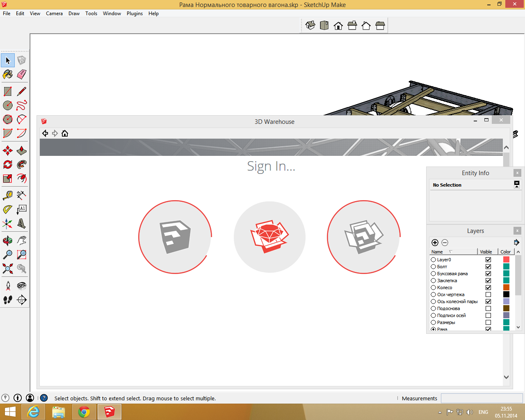
Task: Open the Window menu
Action: pyautogui.click(x=112, y=14)
